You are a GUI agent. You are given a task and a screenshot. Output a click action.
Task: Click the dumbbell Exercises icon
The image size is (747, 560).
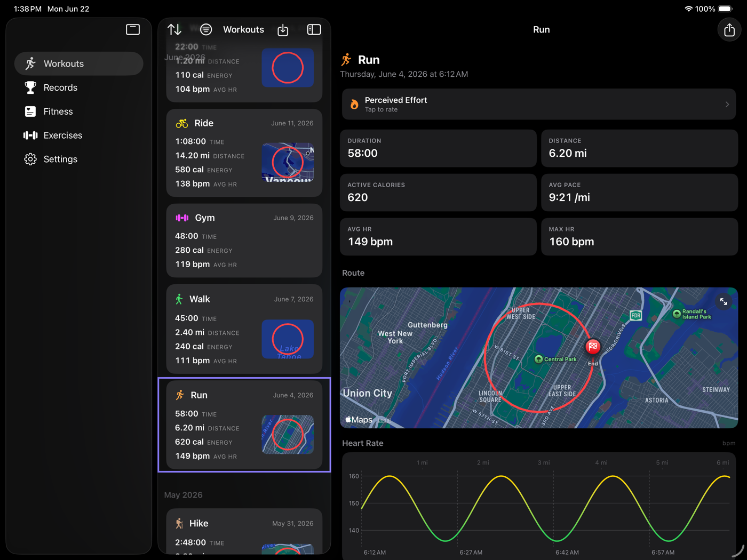click(30, 135)
